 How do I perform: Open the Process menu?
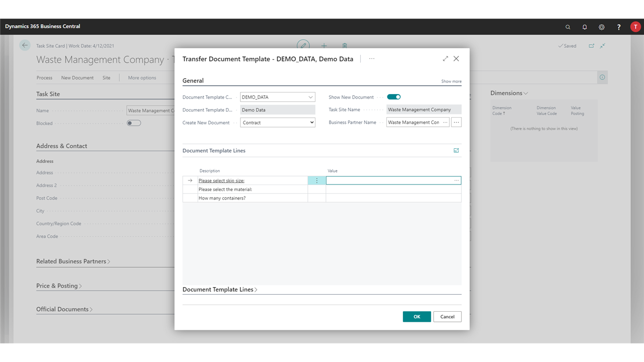pos(44,78)
